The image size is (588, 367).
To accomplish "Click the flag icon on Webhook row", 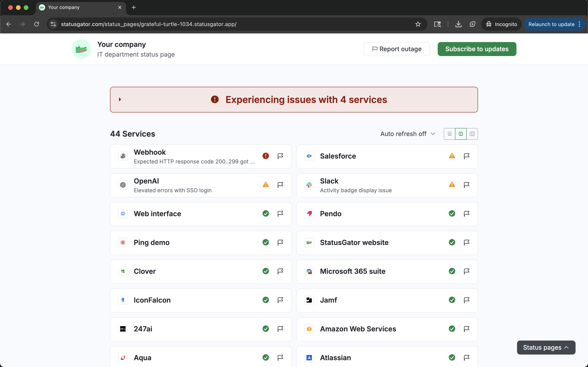I will 280,156.
